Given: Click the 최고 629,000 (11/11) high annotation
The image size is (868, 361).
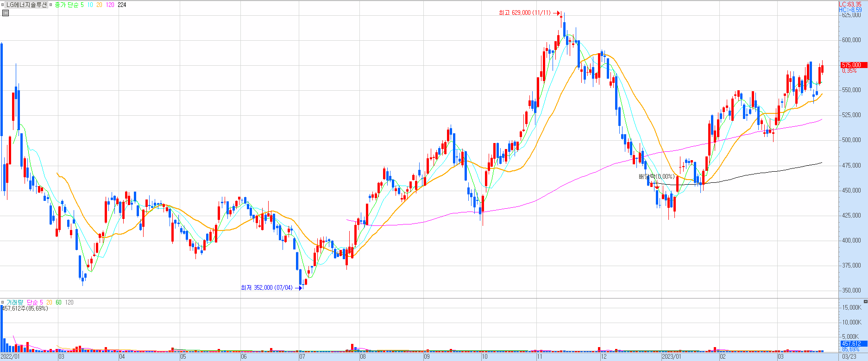Looking at the screenshot, I should (525, 12).
